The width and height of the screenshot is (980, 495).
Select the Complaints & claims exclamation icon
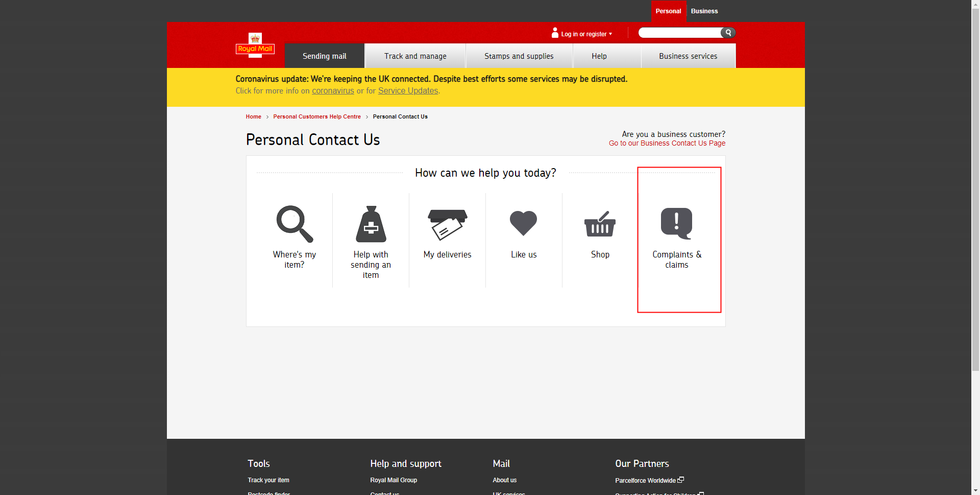coord(676,223)
